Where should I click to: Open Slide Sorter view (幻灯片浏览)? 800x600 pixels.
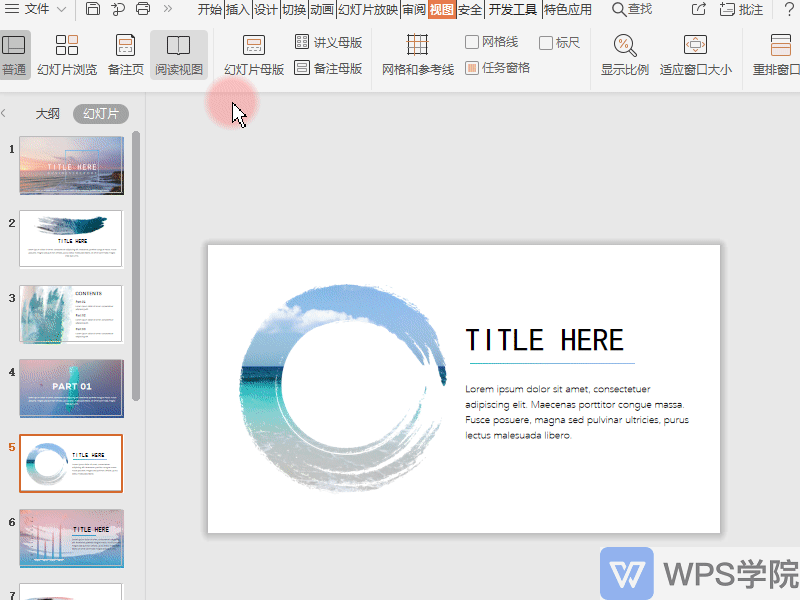pos(67,55)
